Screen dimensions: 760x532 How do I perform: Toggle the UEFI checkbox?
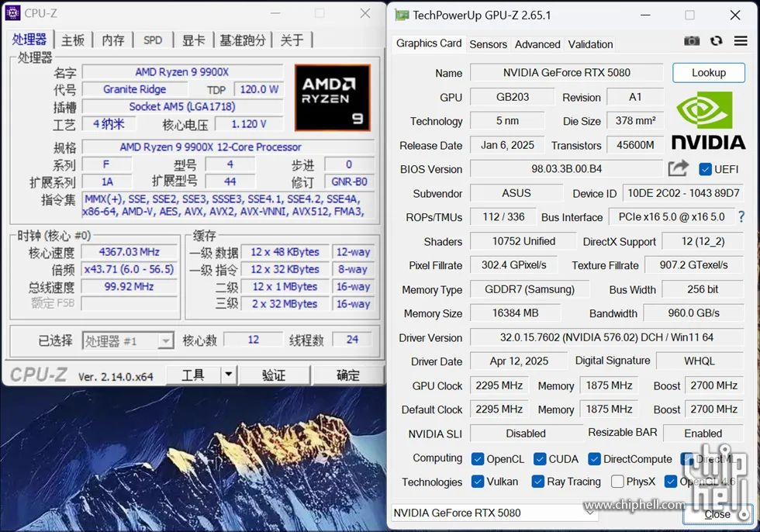(x=705, y=169)
